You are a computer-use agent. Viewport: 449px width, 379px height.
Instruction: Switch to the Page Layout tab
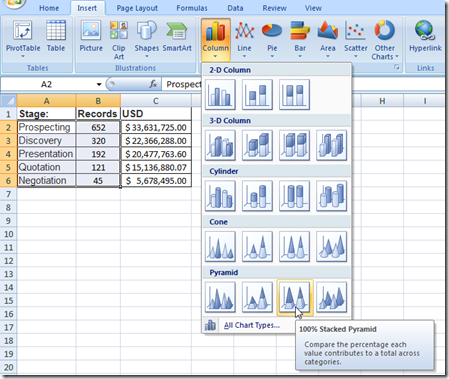tap(137, 8)
